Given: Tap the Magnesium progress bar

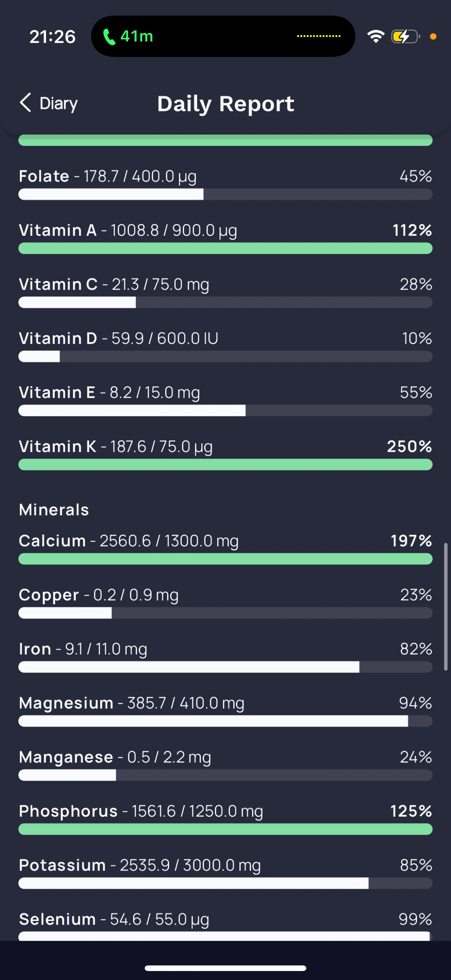Looking at the screenshot, I should [x=225, y=721].
